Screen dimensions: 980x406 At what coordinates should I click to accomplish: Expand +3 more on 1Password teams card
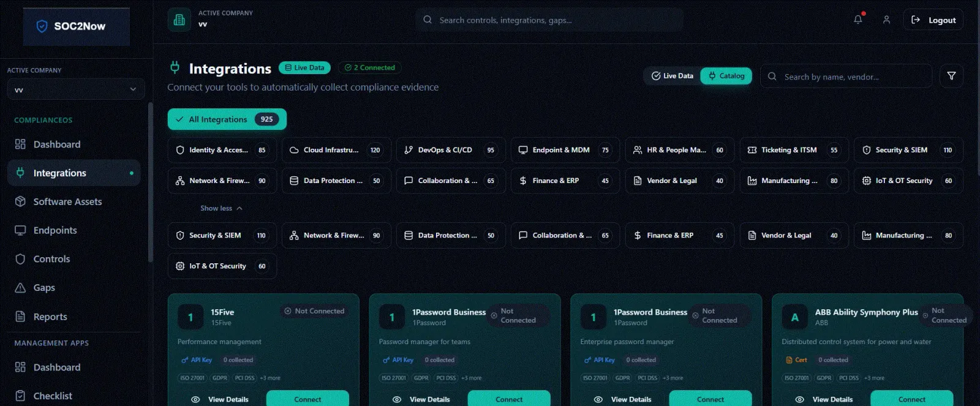(x=472, y=378)
